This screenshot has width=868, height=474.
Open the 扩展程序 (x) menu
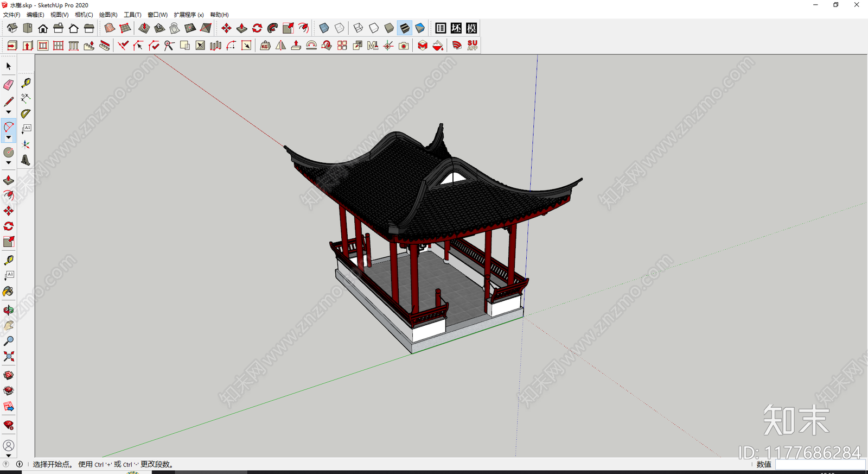[x=189, y=15]
